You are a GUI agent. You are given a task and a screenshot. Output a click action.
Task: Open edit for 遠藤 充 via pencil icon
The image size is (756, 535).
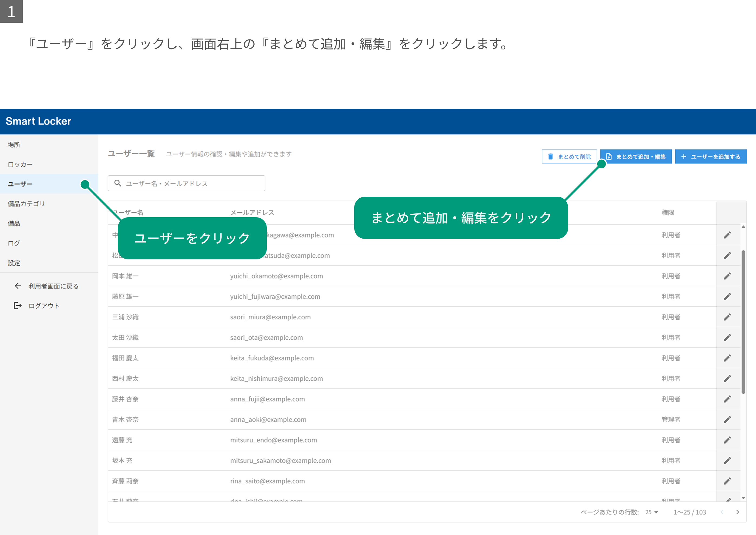click(727, 440)
